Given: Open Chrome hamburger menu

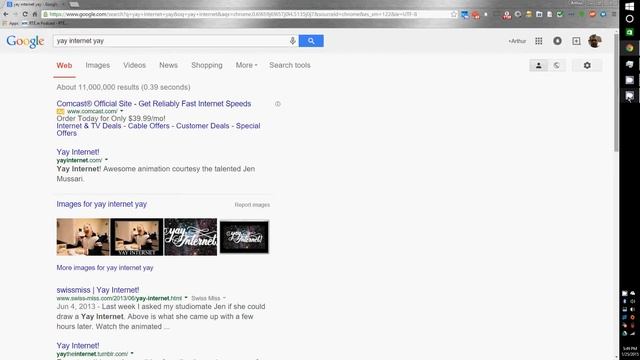Looking at the screenshot, I should pyautogui.click(x=614, y=14).
